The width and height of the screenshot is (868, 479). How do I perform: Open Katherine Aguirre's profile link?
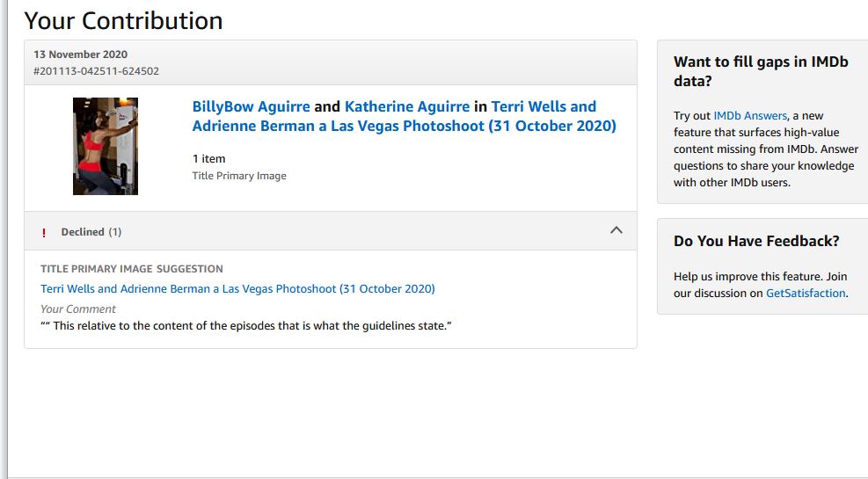pyautogui.click(x=406, y=107)
